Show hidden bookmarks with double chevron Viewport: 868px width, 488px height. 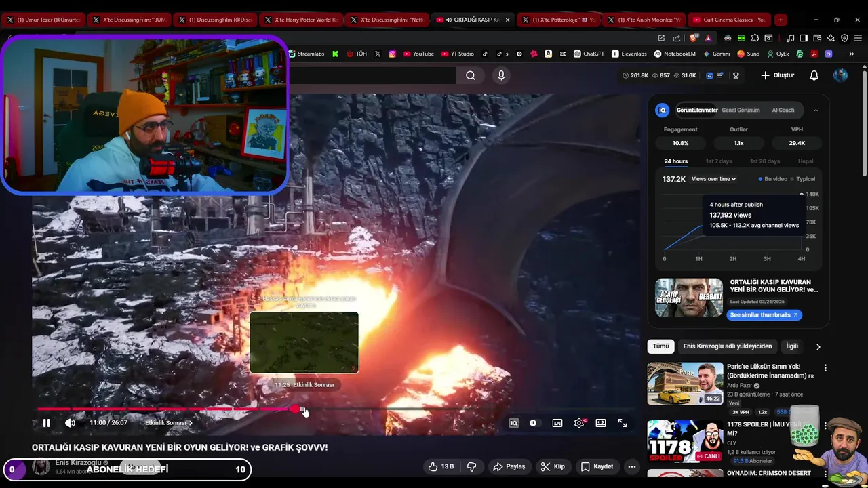click(x=852, y=54)
